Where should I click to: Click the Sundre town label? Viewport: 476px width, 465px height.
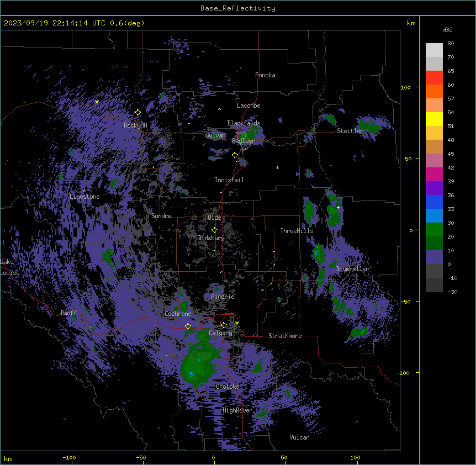pyautogui.click(x=161, y=216)
